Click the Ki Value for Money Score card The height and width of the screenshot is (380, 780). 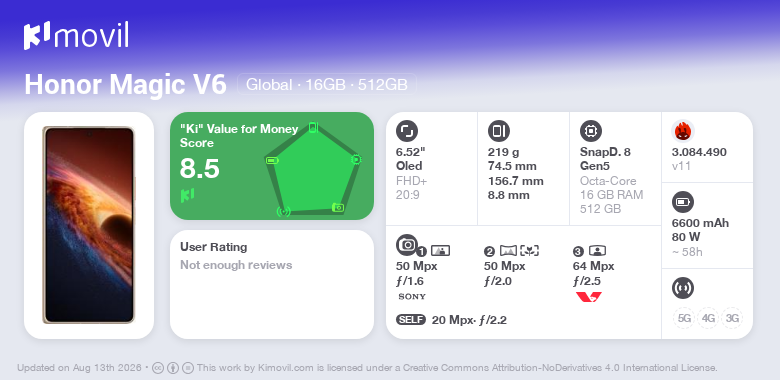pos(272,166)
